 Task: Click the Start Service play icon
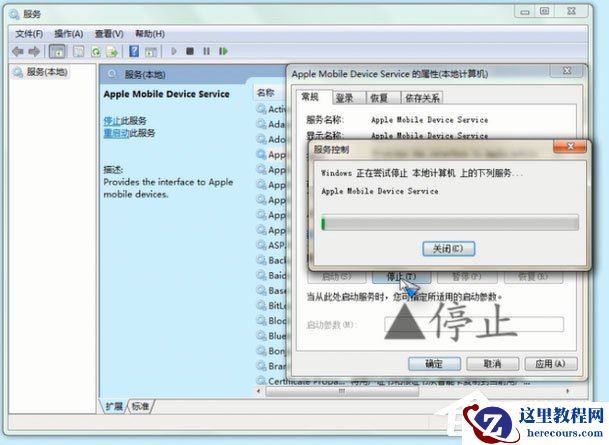point(174,51)
